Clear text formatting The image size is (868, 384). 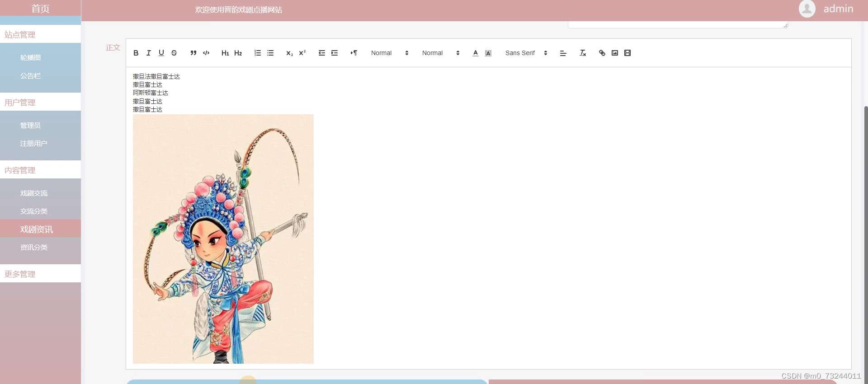pos(583,53)
